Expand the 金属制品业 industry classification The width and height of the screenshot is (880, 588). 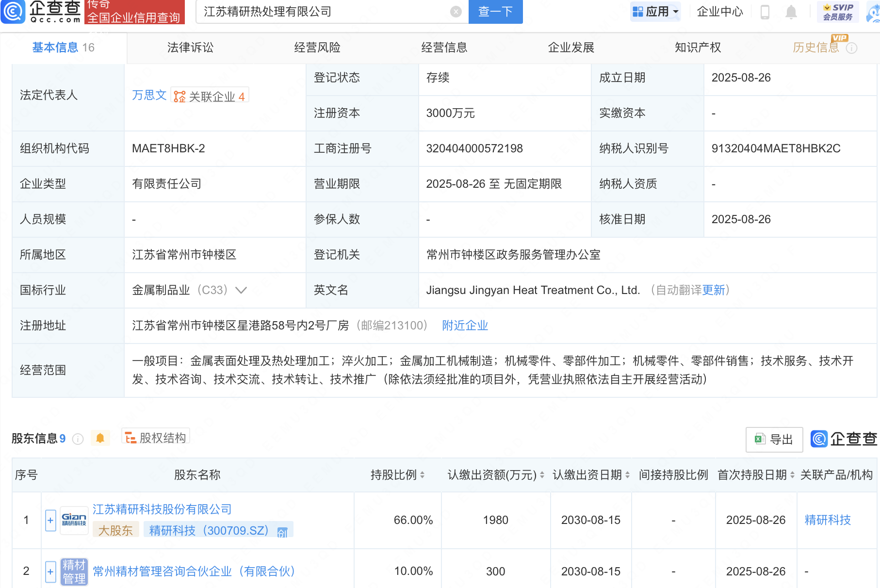pyautogui.click(x=241, y=290)
